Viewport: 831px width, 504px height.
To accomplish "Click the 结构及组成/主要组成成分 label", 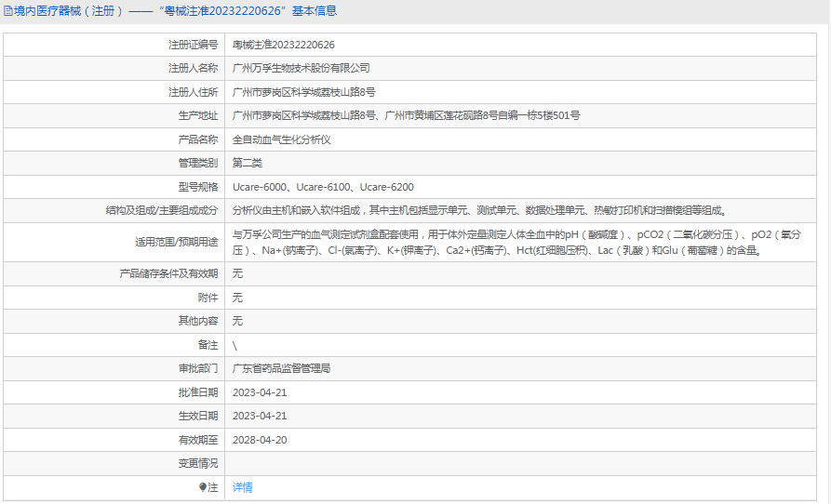I will pos(162,211).
